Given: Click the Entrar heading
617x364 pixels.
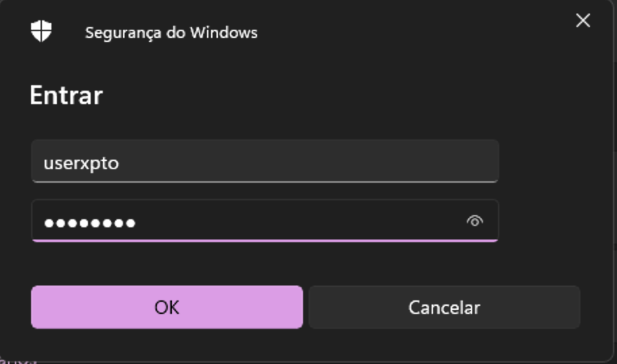Looking at the screenshot, I should [x=66, y=95].
